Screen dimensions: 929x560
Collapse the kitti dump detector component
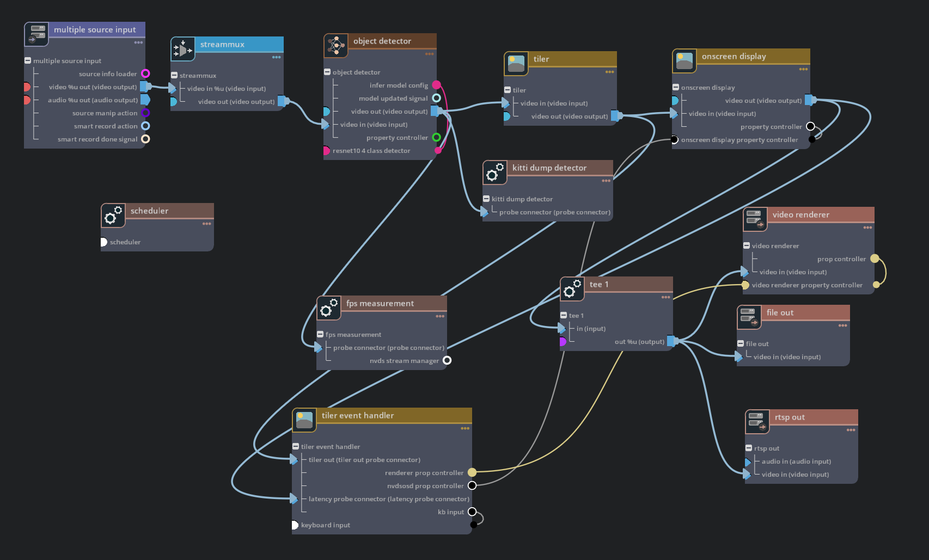486,199
